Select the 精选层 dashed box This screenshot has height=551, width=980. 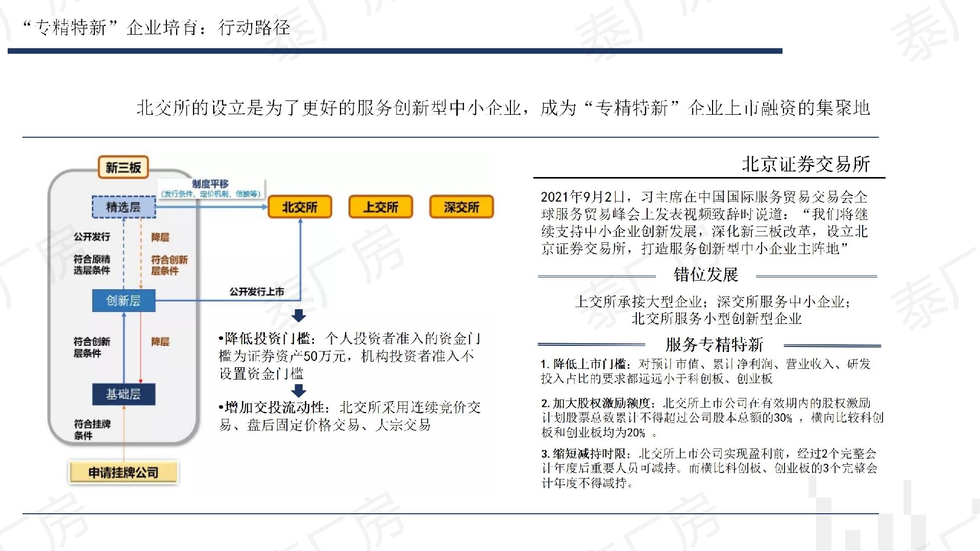pyautogui.click(x=124, y=207)
